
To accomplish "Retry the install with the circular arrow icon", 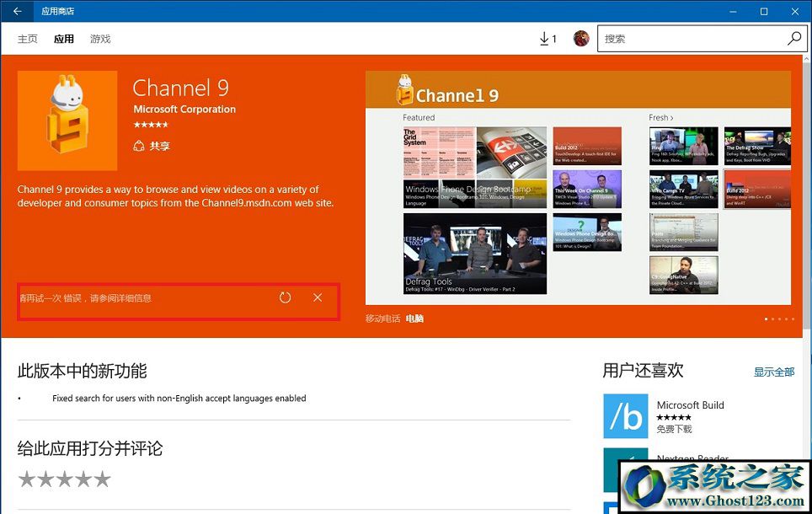I will 285,297.
